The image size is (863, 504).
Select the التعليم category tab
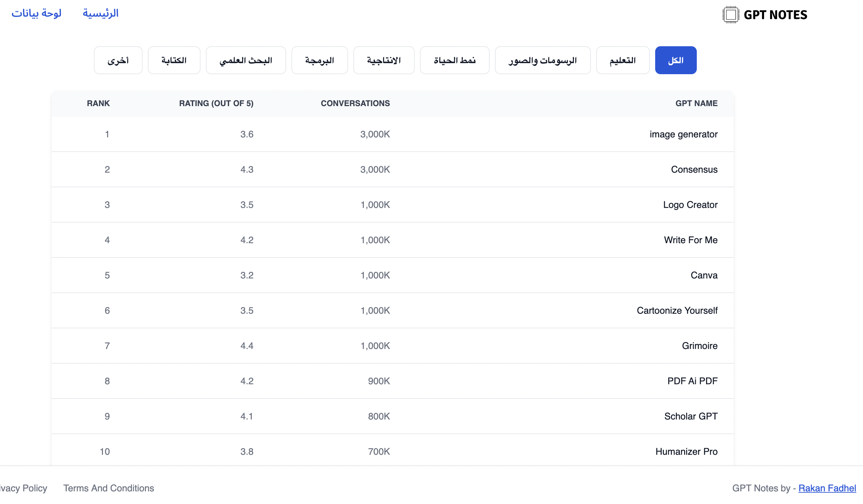click(622, 60)
